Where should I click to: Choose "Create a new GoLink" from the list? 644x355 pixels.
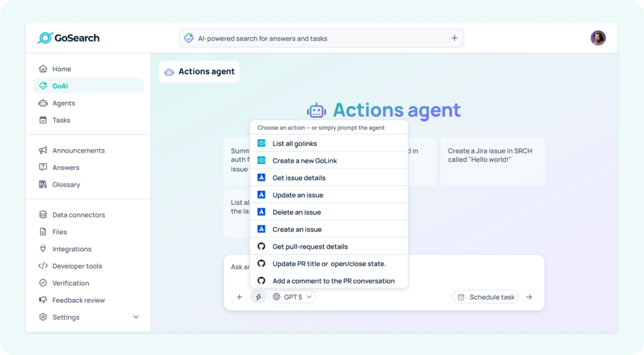click(304, 161)
